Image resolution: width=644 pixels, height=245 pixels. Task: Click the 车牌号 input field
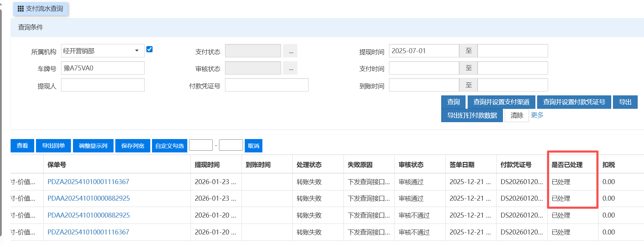(x=103, y=68)
